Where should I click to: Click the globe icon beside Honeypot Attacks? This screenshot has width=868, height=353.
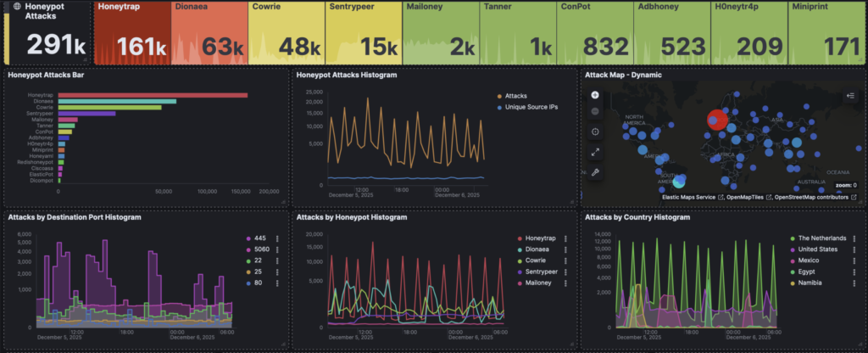click(x=16, y=7)
